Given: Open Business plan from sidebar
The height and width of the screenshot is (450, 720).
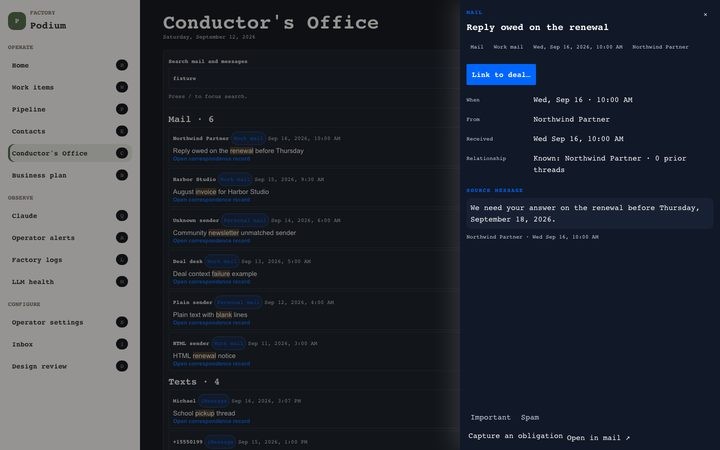Looking at the screenshot, I should pos(39,176).
